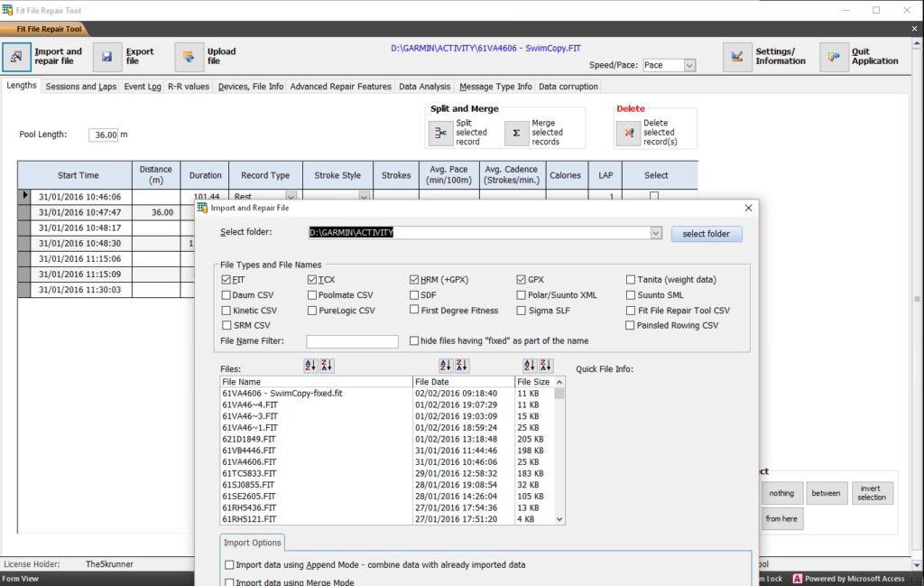Open the Data Analysis tab

pyautogui.click(x=424, y=87)
